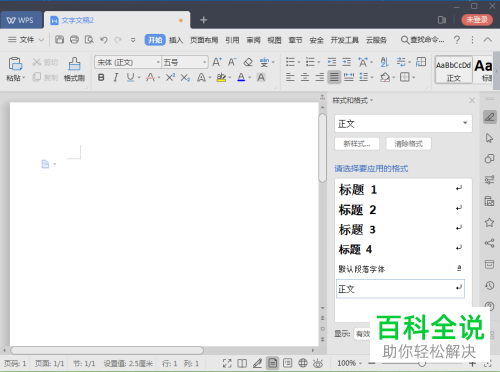500x372 pixels.
Task: Click the Print icon in quick toolbar
Action: (74, 40)
